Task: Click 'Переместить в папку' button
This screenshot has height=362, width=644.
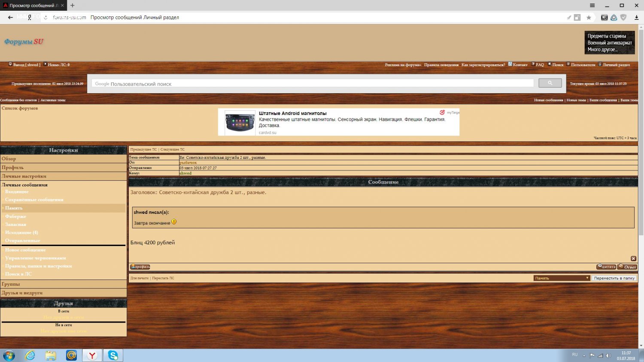Action: (x=614, y=278)
